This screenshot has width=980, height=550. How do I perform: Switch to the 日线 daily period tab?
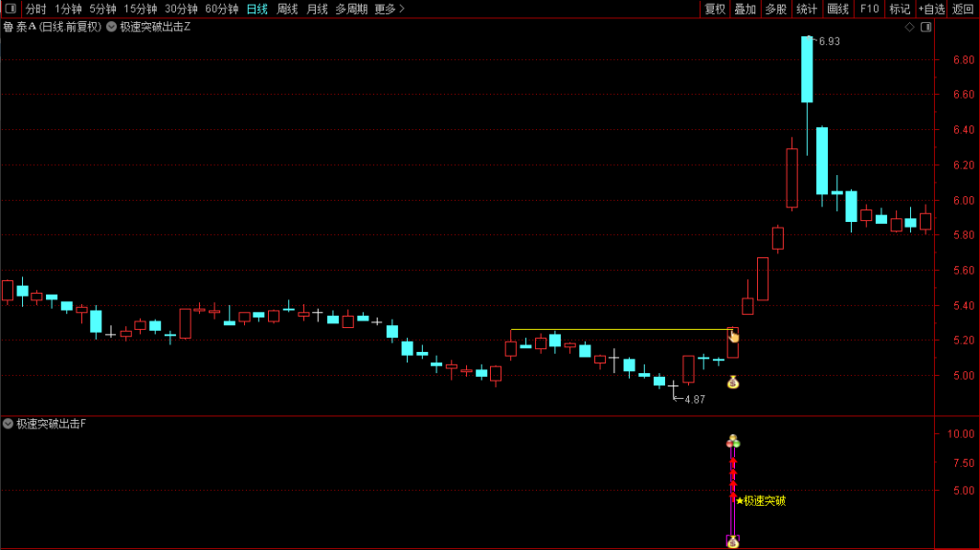pos(256,9)
